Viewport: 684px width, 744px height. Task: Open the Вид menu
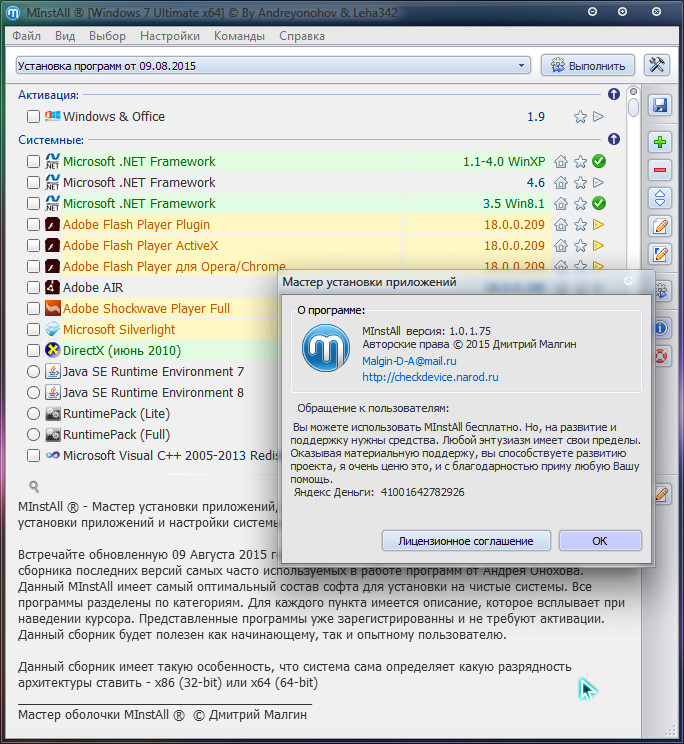point(65,36)
